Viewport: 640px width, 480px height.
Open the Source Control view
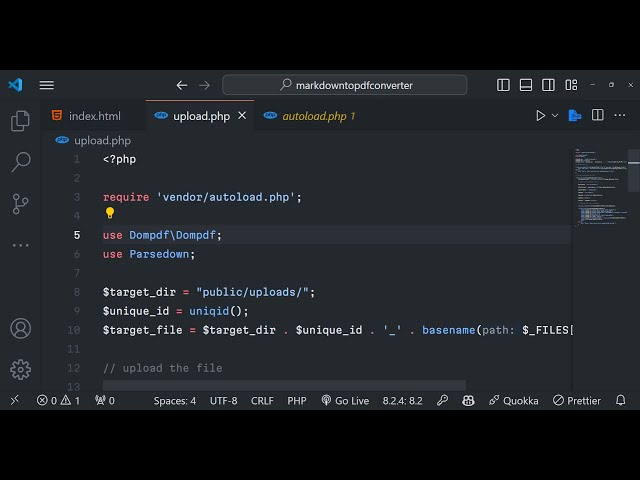pyautogui.click(x=20, y=204)
